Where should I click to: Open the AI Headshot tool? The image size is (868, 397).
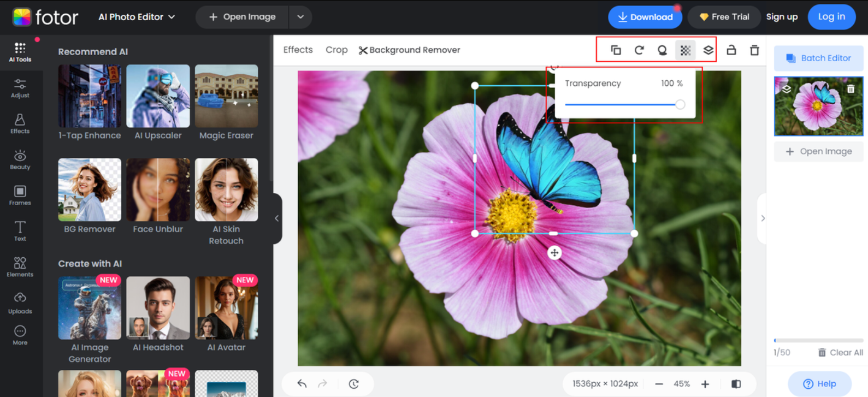(158, 315)
